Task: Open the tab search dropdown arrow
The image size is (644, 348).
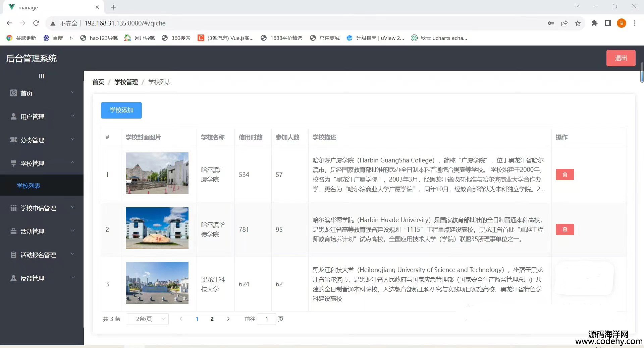Action: tap(577, 6)
